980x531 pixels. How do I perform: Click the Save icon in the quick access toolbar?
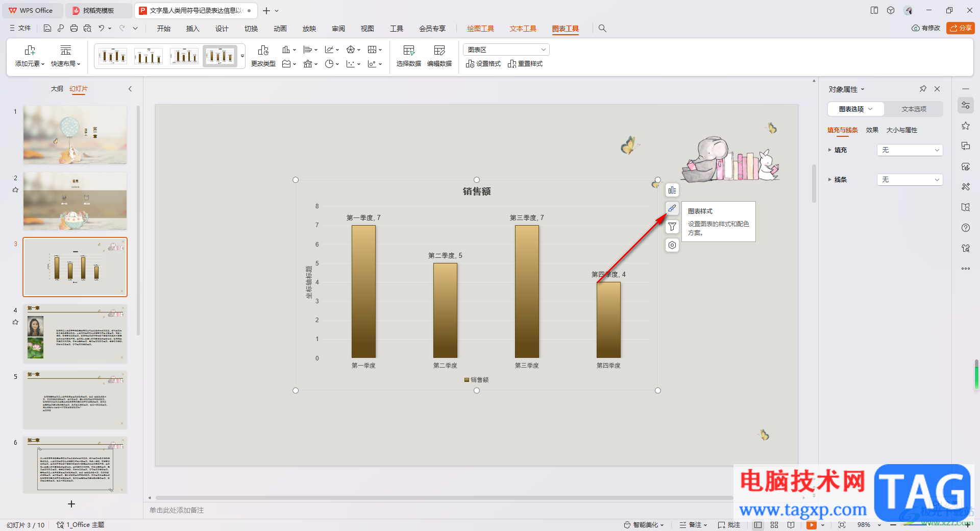point(47,29)
